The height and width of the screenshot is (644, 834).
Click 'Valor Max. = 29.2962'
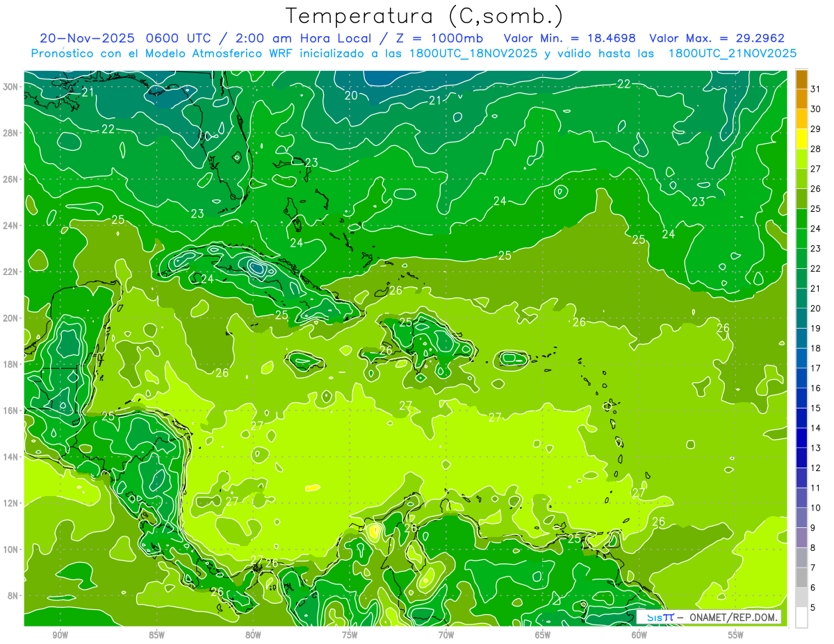coord(717,38)
